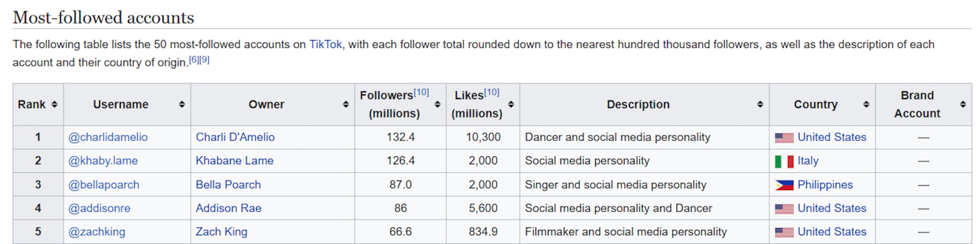Jump to citation 6 in the intro

coord(194,60)
